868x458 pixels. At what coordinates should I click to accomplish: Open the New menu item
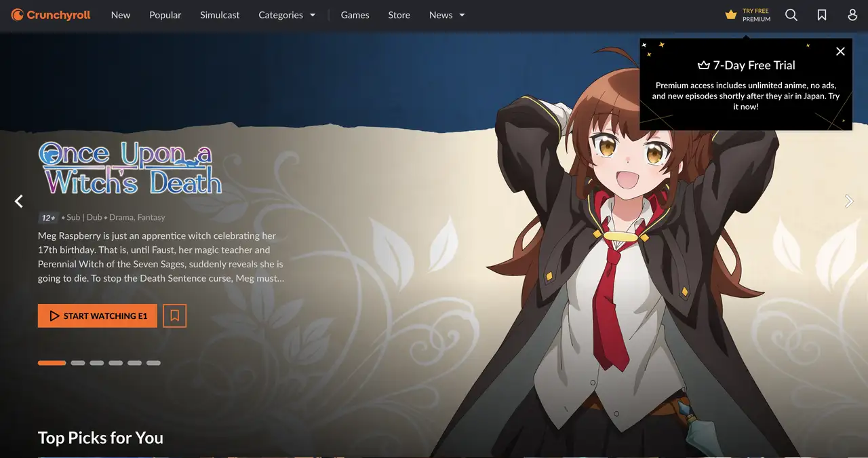[121, 15]
